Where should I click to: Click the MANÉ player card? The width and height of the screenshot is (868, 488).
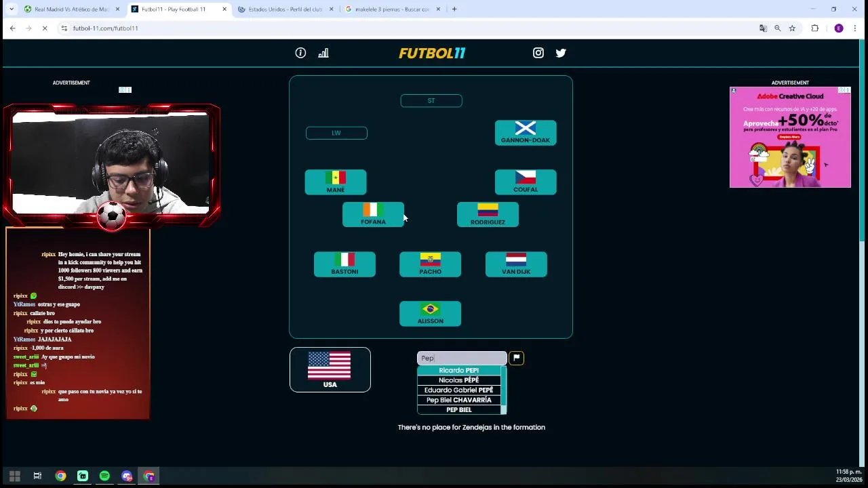click(x=336, y=182)
